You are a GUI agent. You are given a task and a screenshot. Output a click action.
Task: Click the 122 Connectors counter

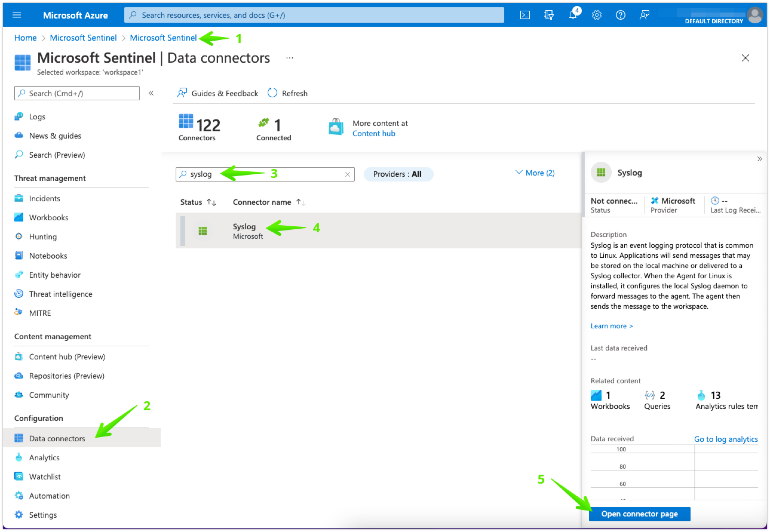(x=200, y=128)
